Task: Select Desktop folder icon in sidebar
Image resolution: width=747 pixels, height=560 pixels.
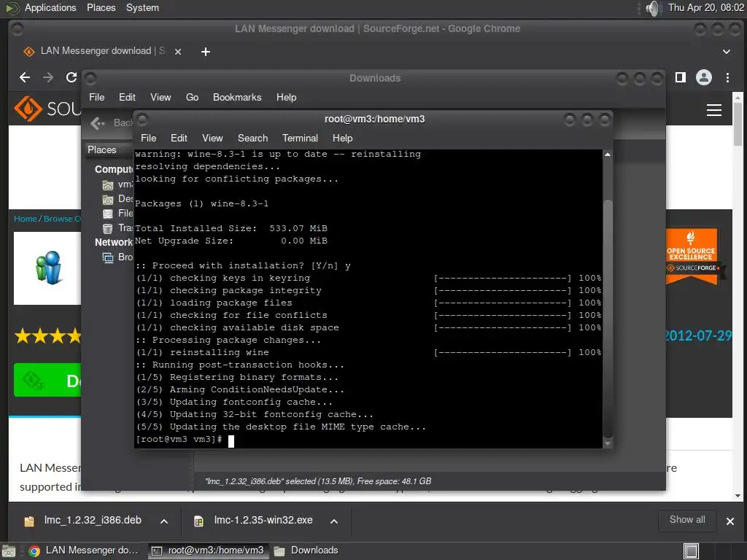Action: tap(108, 199)
